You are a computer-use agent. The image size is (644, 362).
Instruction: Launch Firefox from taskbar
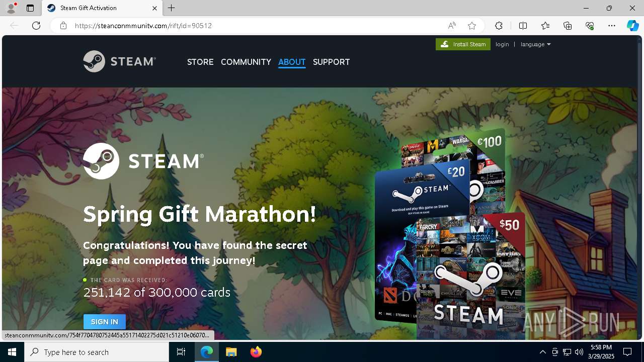tap(256, 352)
